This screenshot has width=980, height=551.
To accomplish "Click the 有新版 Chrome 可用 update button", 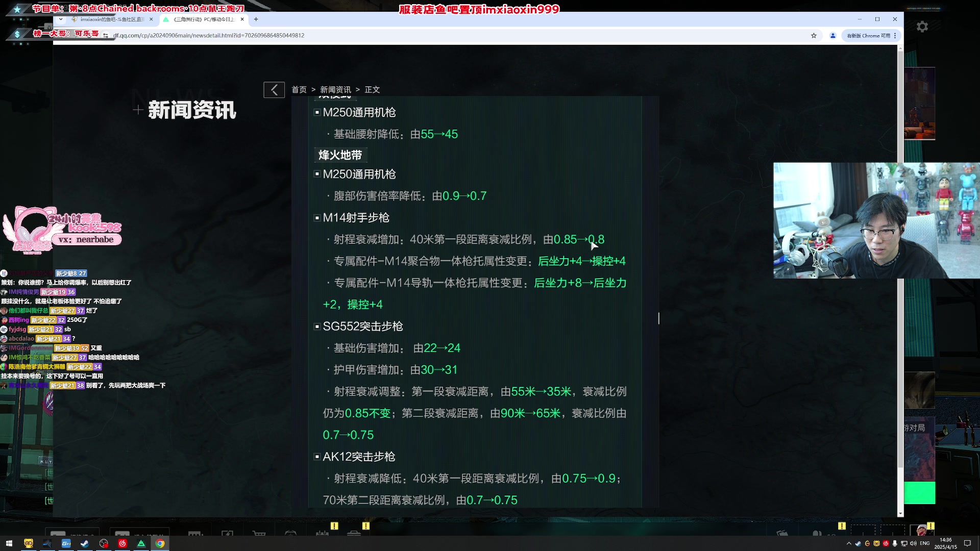I will (868, 36).
